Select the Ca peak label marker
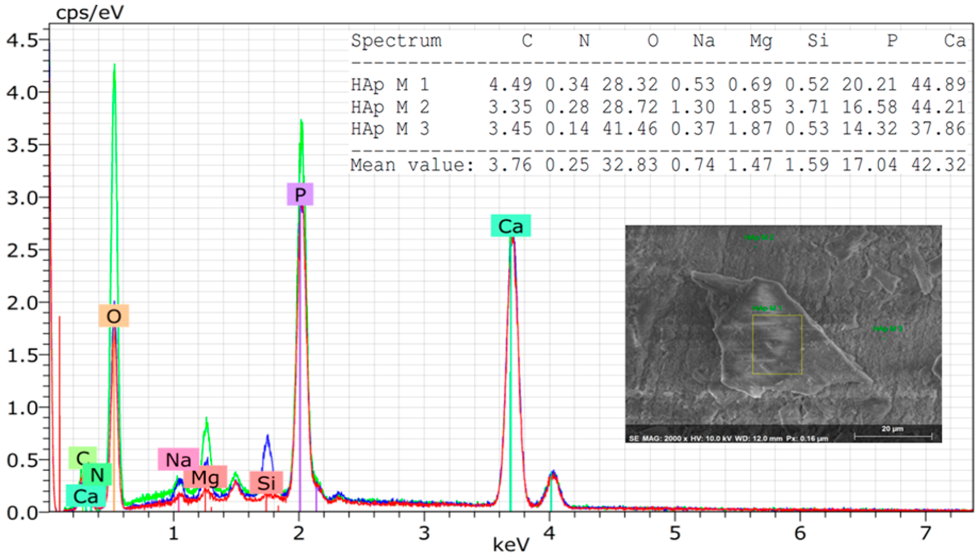The width and height of the screenshot is (980, 558). (x=512, y=225)
